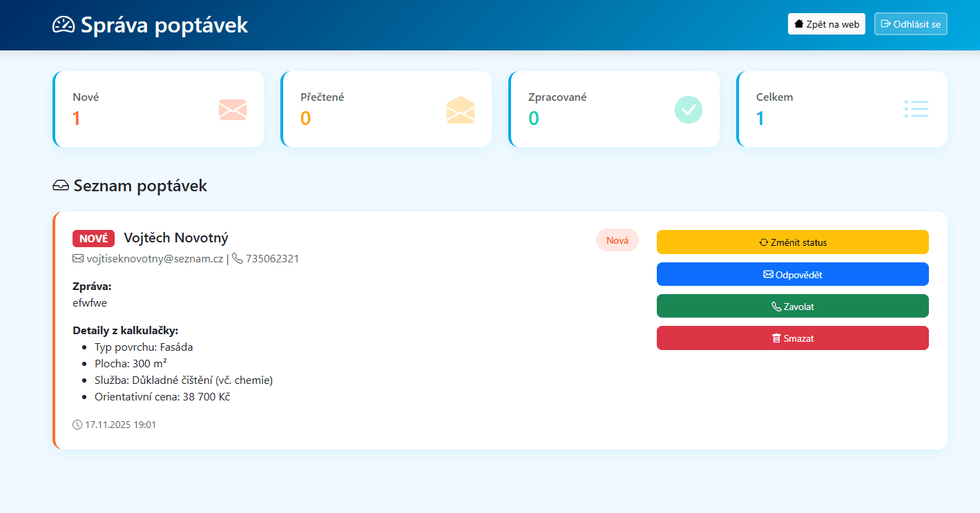Click the checkmark icon on Zpracované card
The width and height of the screenshot is (980, 513).
688,109
